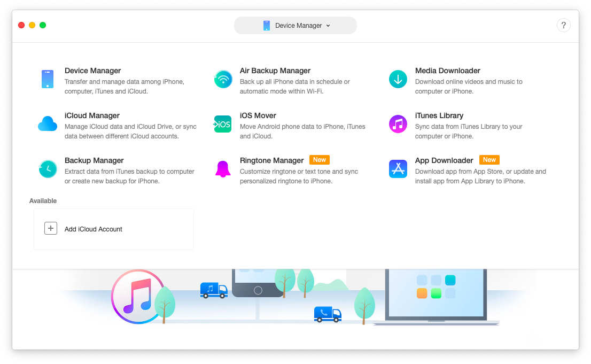Screen dimensions: 591x364
Task: Open the help question mark button
Action: (564, 25)
